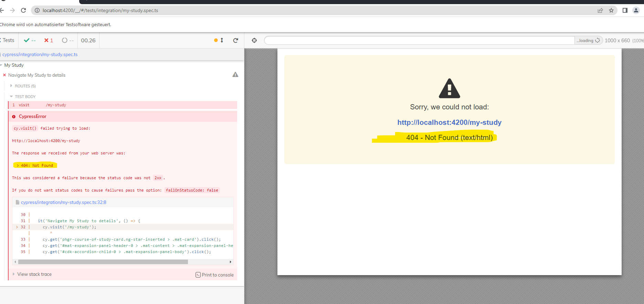
Task: Open the Chrome profile avatar
Action: tap(636, 10)
